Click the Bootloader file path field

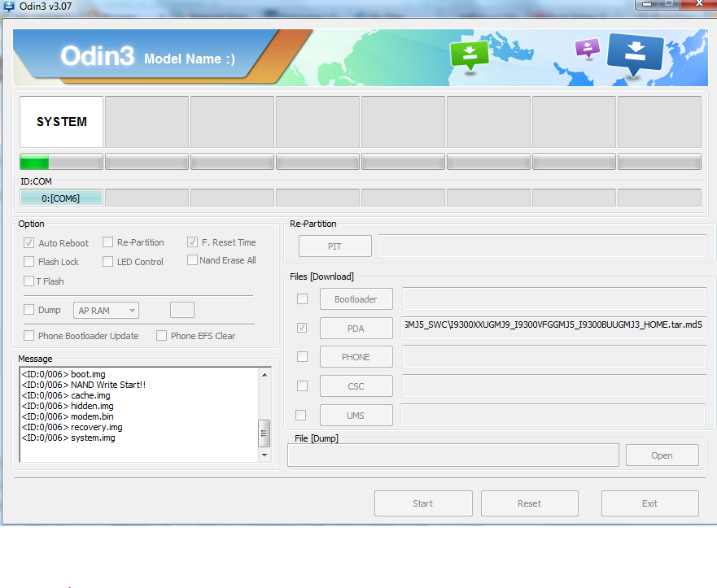click(554, 298)
